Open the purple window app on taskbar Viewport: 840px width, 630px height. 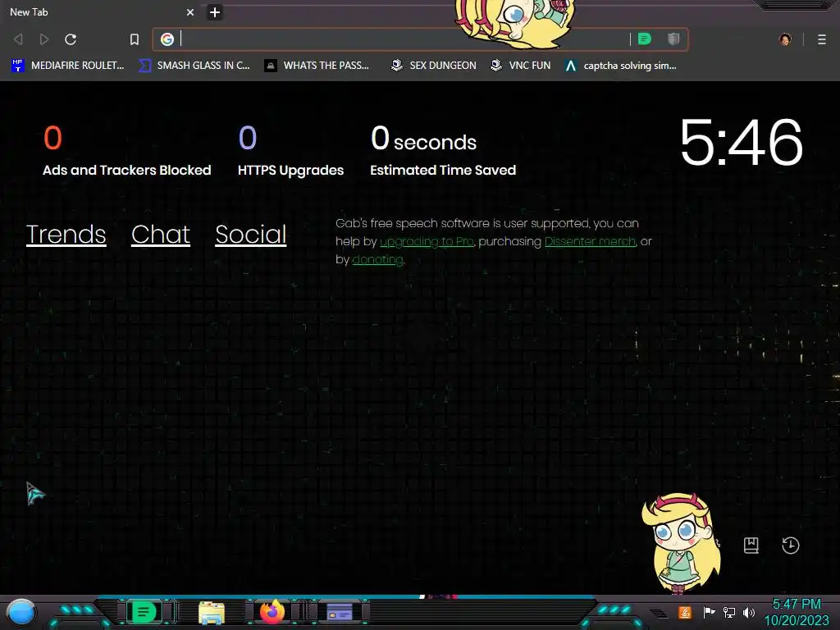tap(340, 612)
